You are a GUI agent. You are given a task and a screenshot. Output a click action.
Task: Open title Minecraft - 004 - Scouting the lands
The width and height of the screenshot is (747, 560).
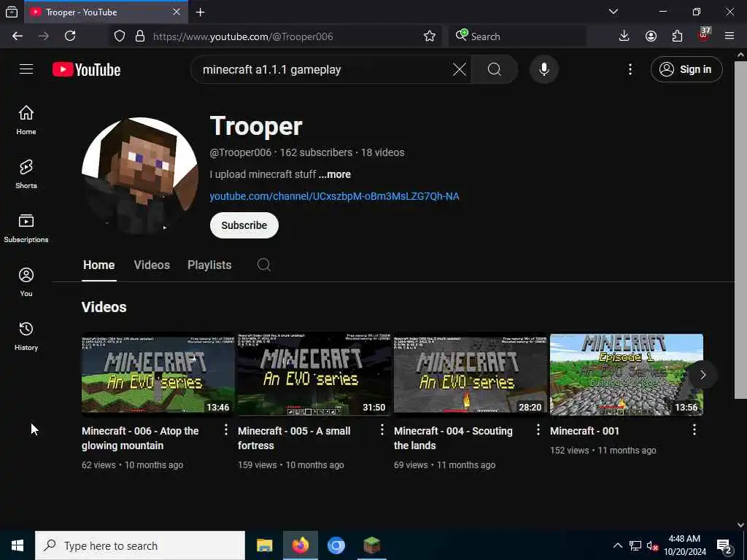click(453, 438)
